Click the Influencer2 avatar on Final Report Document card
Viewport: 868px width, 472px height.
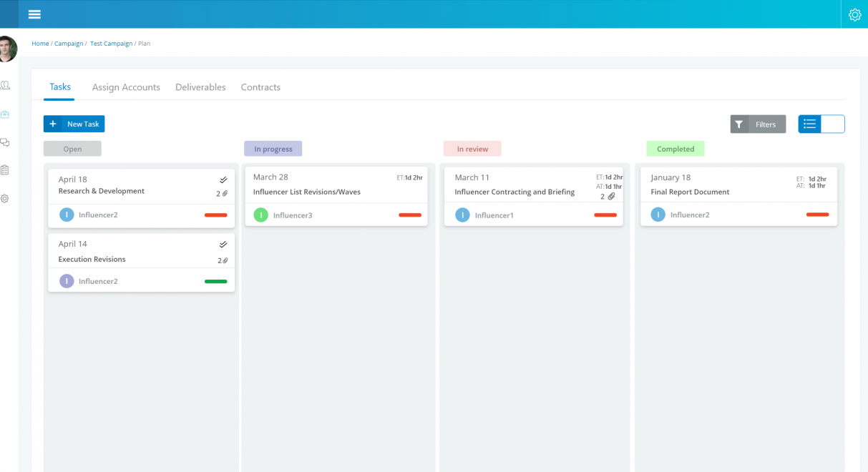[x=658, y=214]
